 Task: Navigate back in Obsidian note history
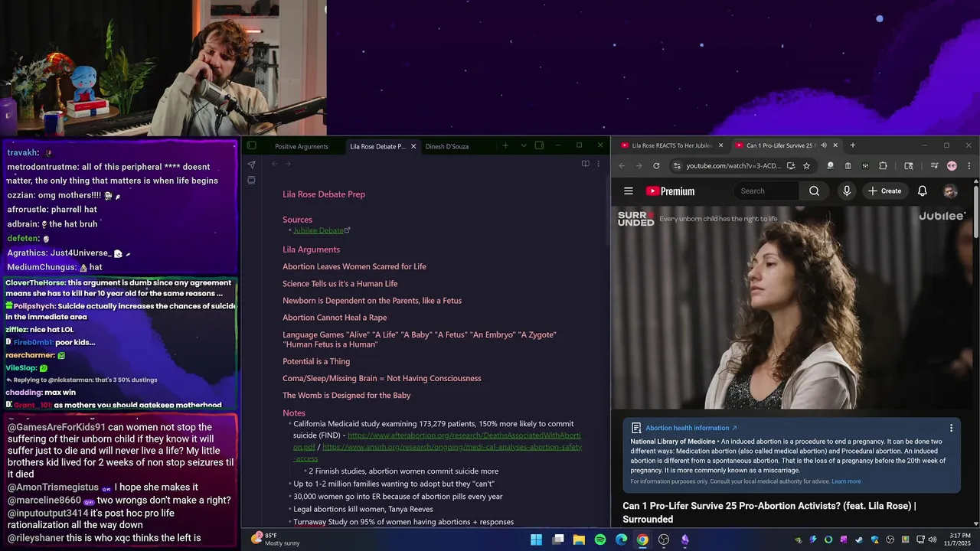click(x=274, y=164)
